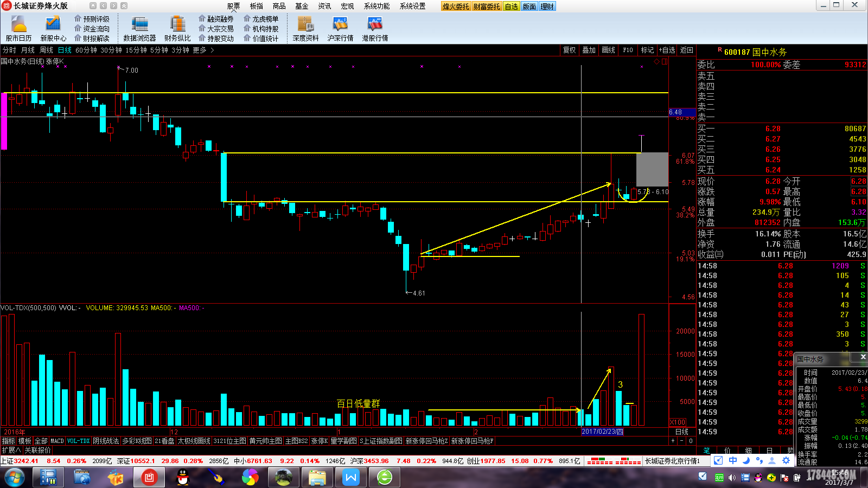The height and width of the screenshot is (488, 868).
Task: Launch the 数据浏览器 data browser
Action: coord(139,28)
